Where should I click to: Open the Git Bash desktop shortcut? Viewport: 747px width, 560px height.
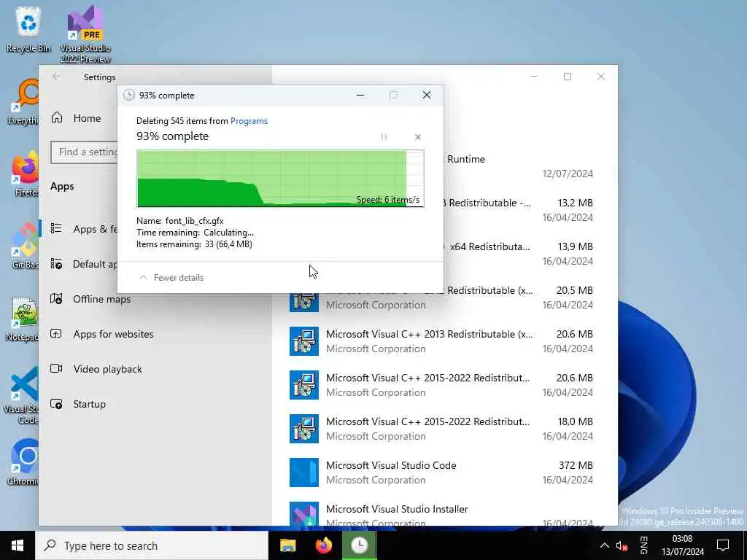tap(26, 245)
